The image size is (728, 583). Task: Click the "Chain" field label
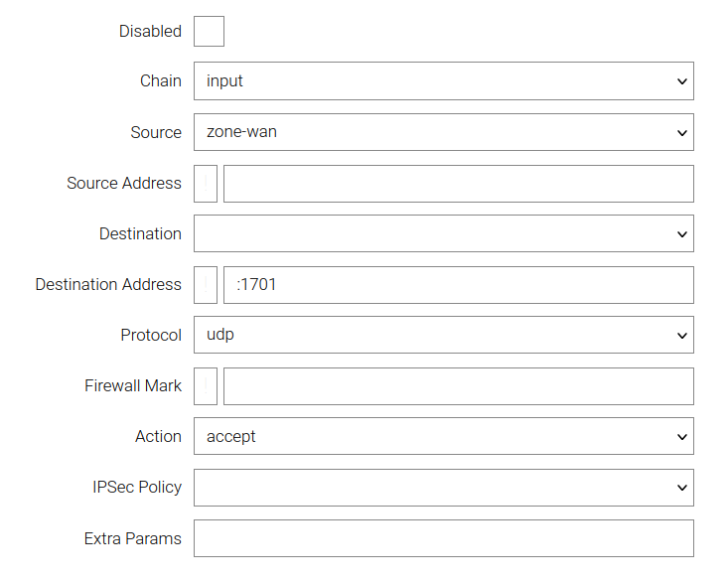tap(161, 81)
